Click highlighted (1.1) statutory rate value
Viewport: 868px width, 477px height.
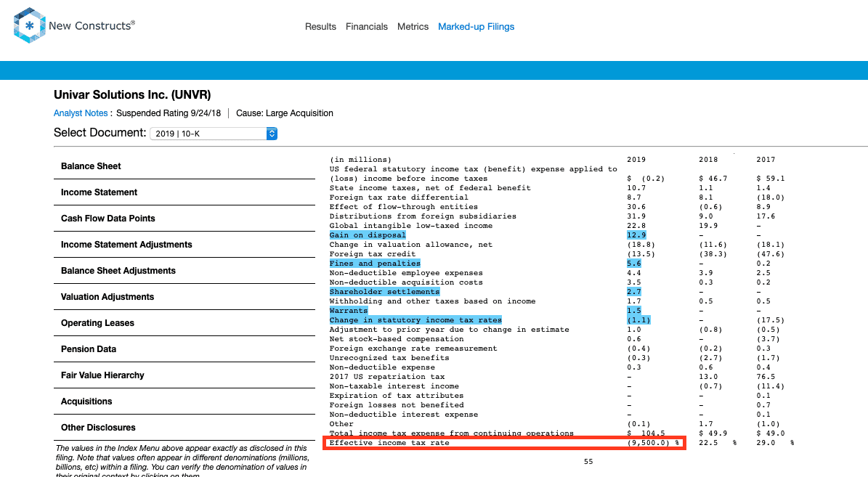pos(638,320)
